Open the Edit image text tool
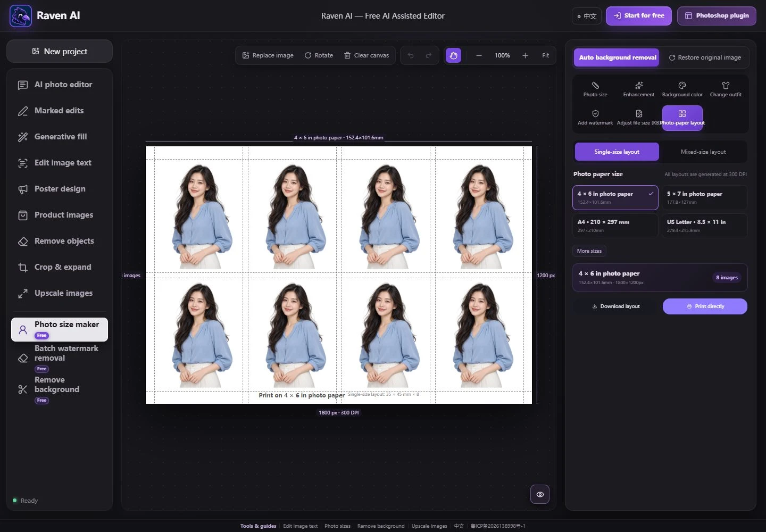The width and height of the screenshot is (766, 532). (x=60, y=163)
